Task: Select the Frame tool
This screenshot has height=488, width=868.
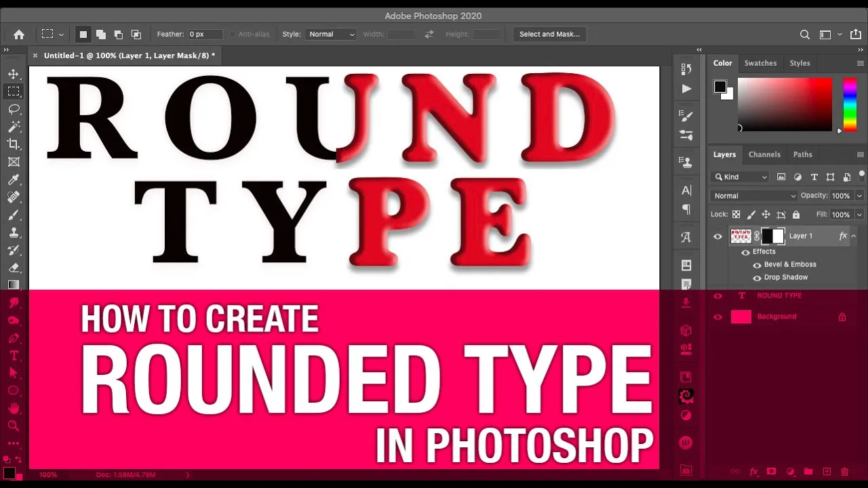Action: pos(14,162)
